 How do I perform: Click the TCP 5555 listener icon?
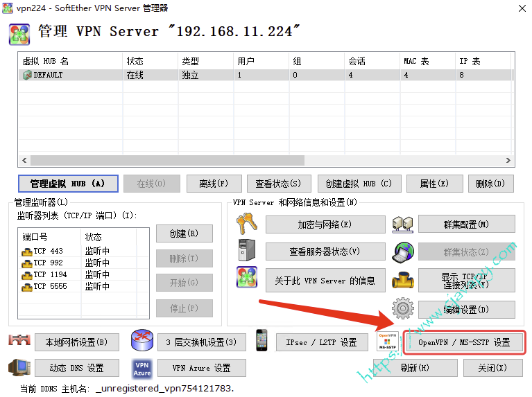coord(27,287)
